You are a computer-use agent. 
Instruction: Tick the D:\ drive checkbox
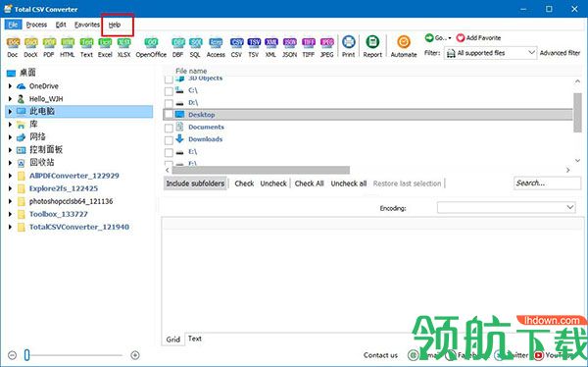coord(169,103)
